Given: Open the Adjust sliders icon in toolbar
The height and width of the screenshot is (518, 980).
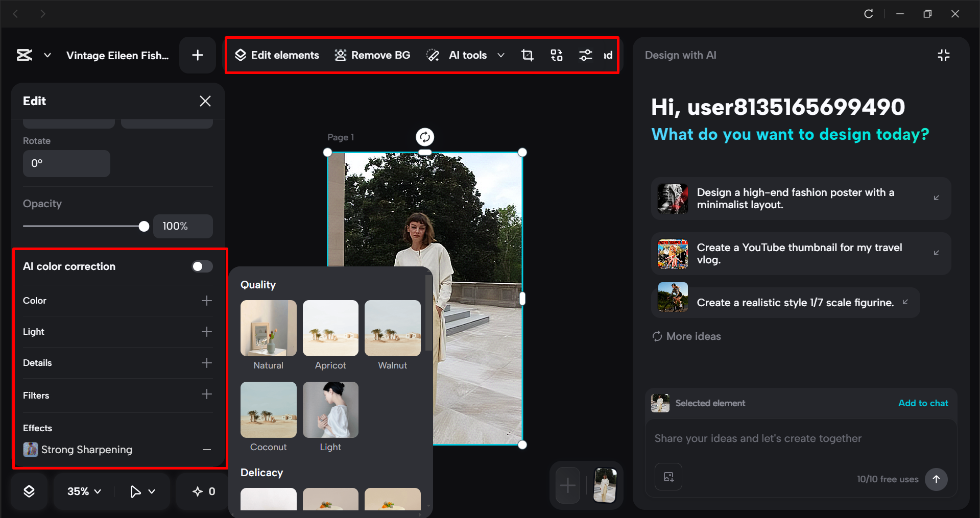Looking at the screenshot, I should pyautogui.click(x=585, y=55).
